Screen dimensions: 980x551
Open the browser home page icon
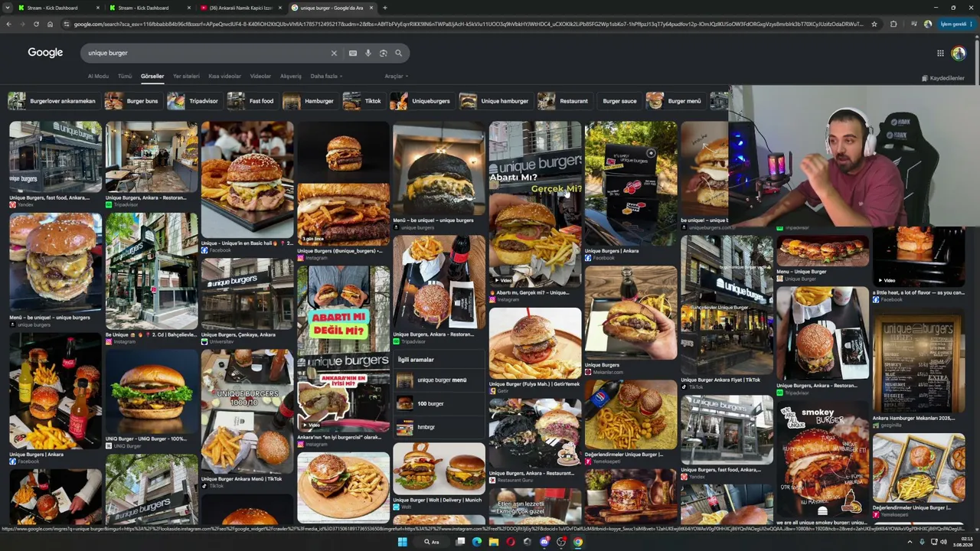click(x=50, y=24)
